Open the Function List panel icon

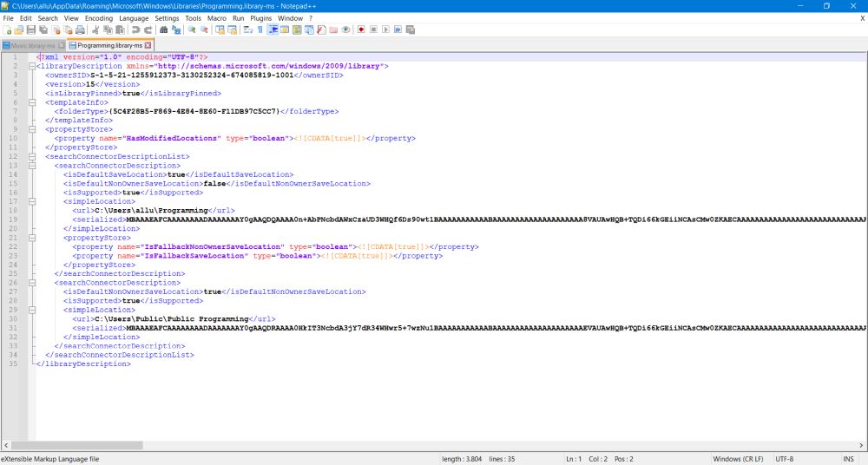(321, 29)
